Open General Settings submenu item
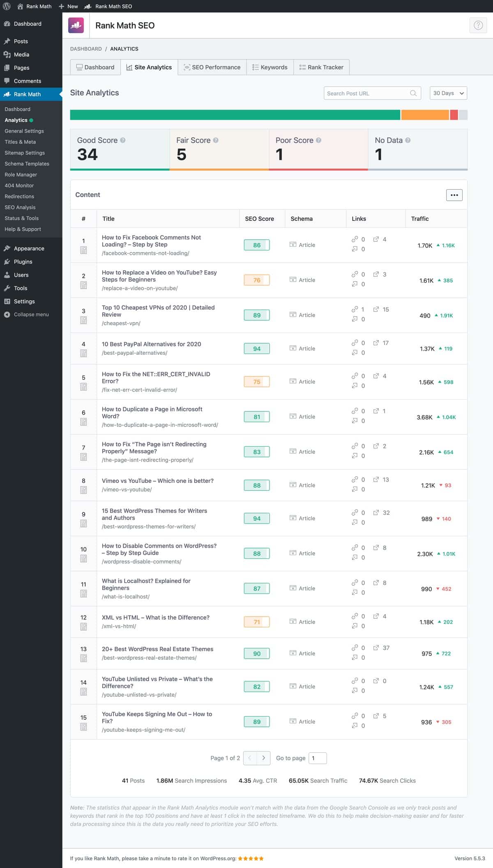 (x=24, y=131)
